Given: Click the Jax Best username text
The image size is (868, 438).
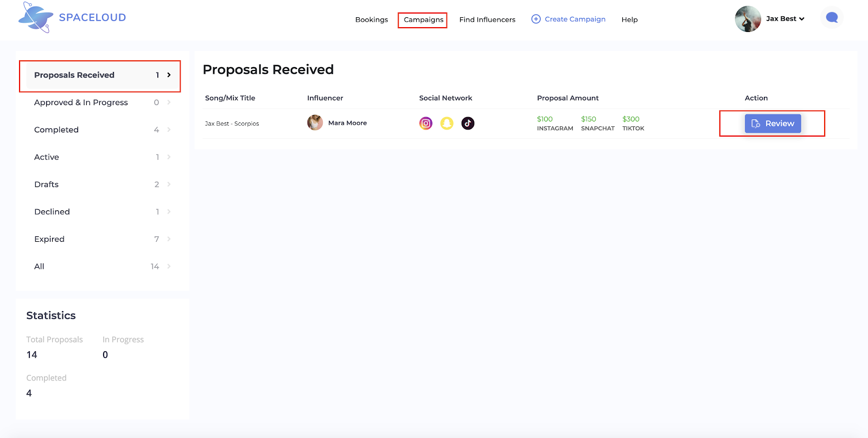Looking at the screenshot, I should coord(781,19).
